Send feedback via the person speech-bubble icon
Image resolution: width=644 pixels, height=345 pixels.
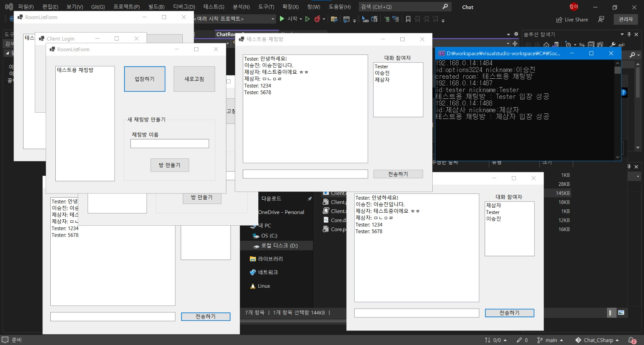(x=601, y=19)
